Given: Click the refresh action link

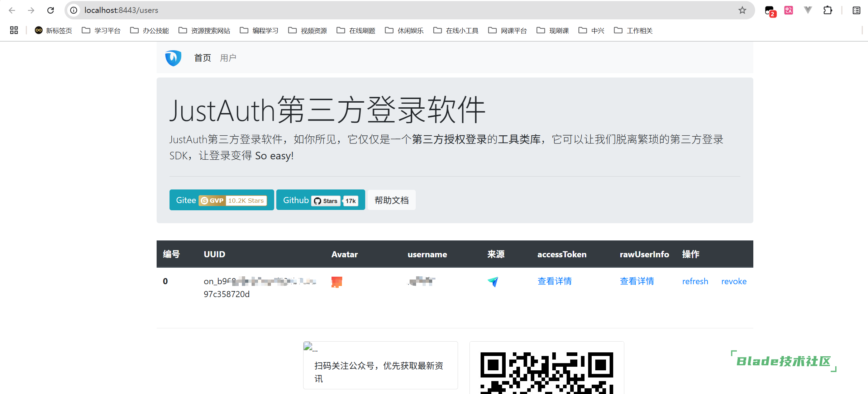Looking at the screenshot, I should [695, 281].
